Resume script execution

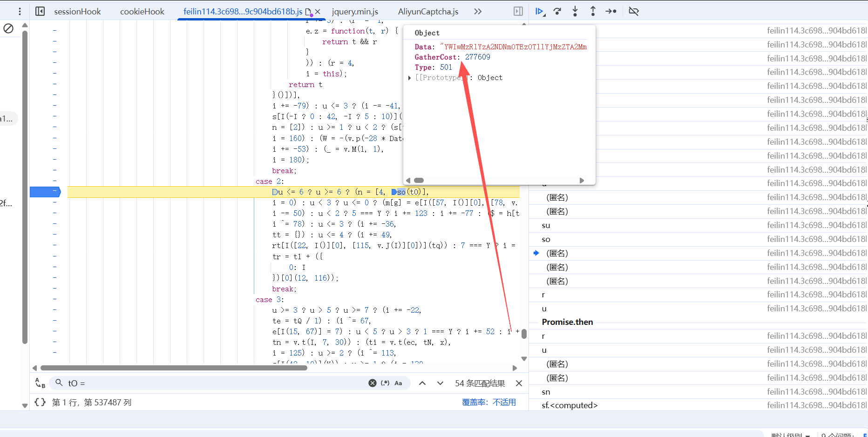pos(540,11)
